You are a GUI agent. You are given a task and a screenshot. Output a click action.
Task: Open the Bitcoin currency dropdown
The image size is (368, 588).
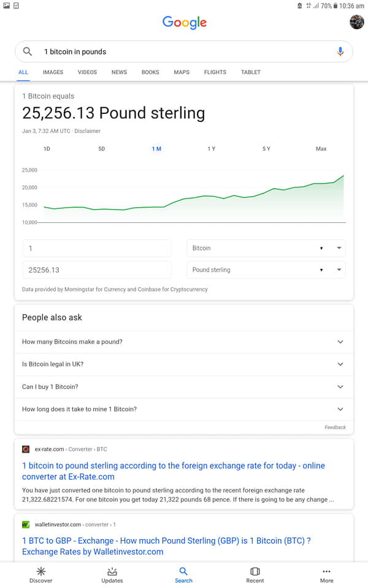coord(266,248)
